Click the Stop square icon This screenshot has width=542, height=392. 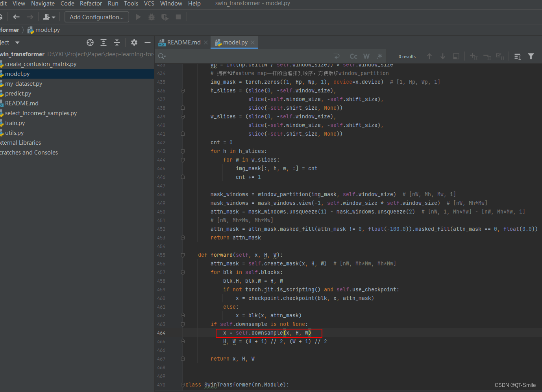pos(178,17)
